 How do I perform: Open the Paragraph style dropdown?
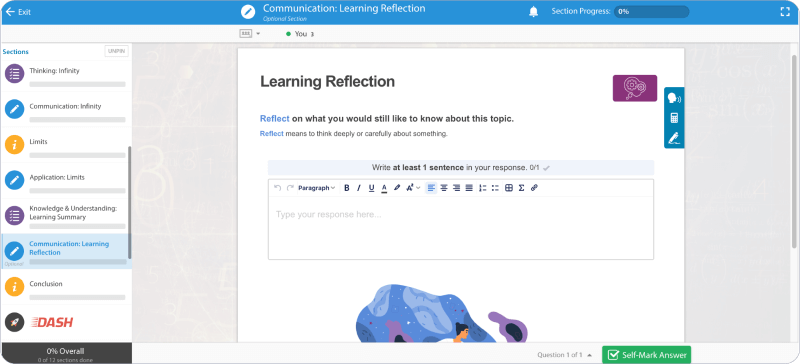[x=316, y=188]
